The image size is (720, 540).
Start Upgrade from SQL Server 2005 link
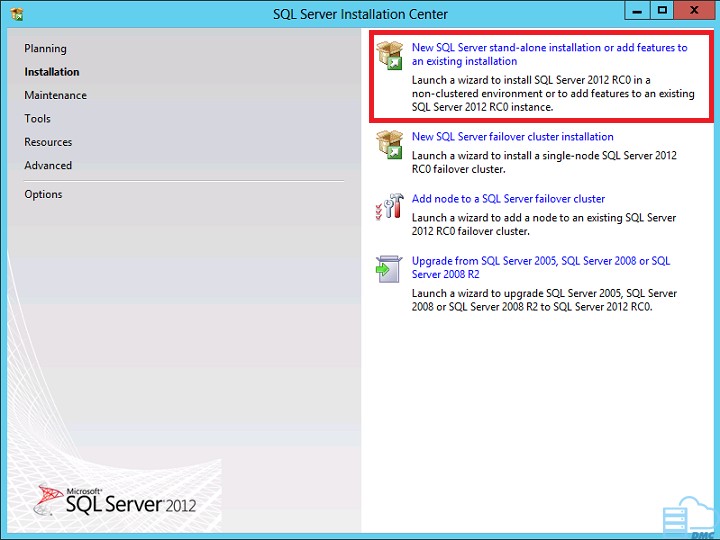point(541,267)
